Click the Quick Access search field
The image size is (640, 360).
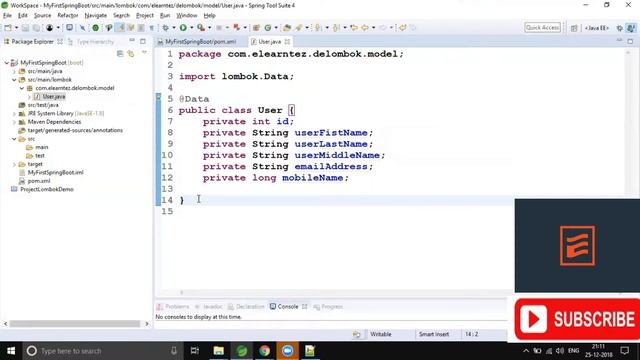click(x=542, y=27)
